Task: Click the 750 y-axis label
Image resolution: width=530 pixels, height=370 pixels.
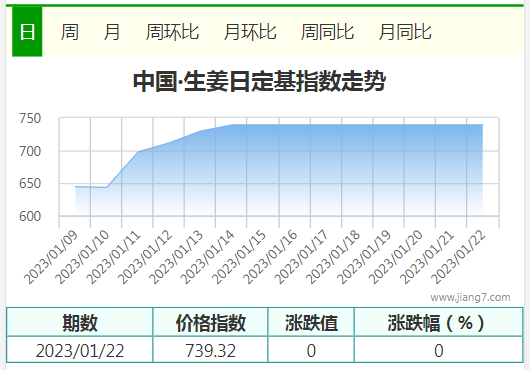Action: (30, 119)
